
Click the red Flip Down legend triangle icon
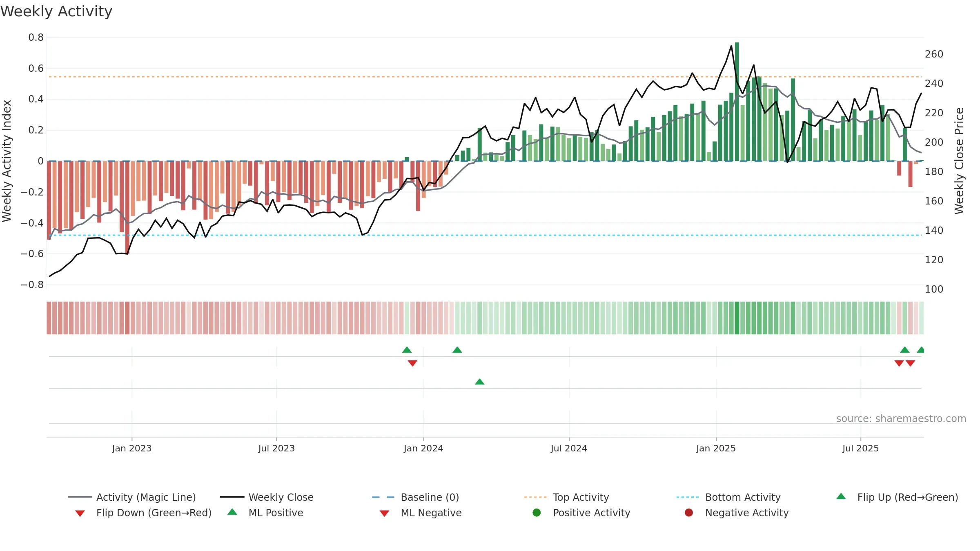pyautogui.click(x=80, y=513)
